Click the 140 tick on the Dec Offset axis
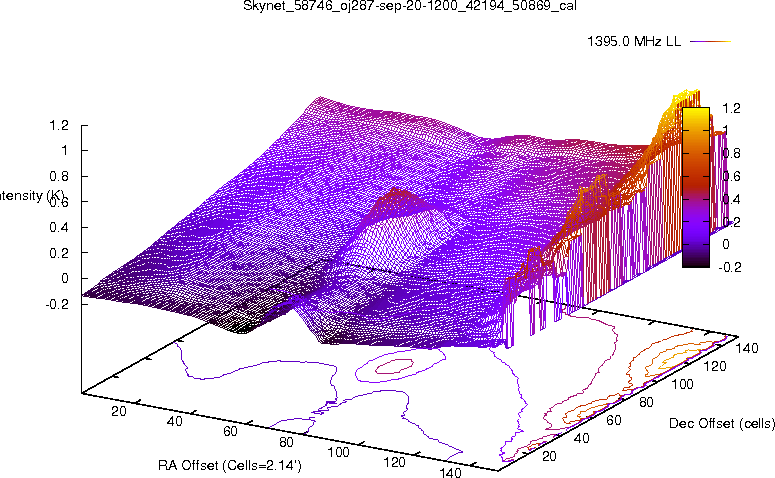The image size is (775, 478). (747, 348)
